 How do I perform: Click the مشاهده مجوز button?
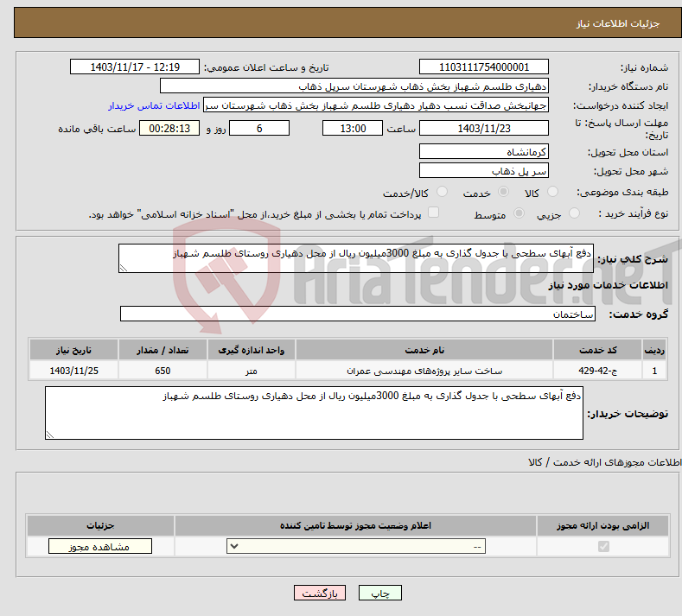click(x=100, y=546)
